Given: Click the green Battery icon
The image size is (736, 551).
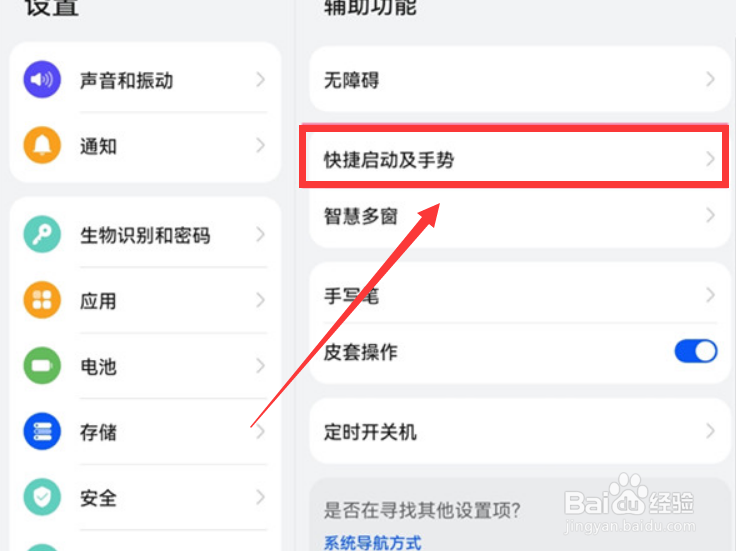Looking at the screenshot, I should (x=42, y=367).
